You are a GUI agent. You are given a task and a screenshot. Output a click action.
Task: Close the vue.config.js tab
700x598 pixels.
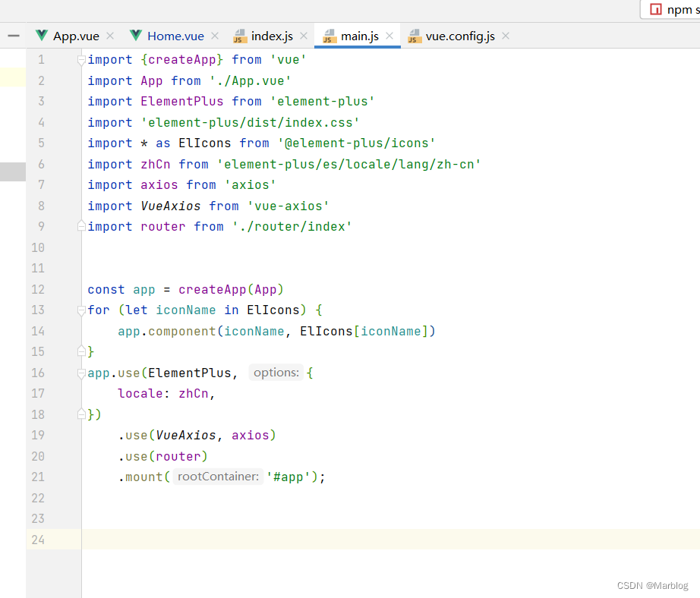coord(506,36)
